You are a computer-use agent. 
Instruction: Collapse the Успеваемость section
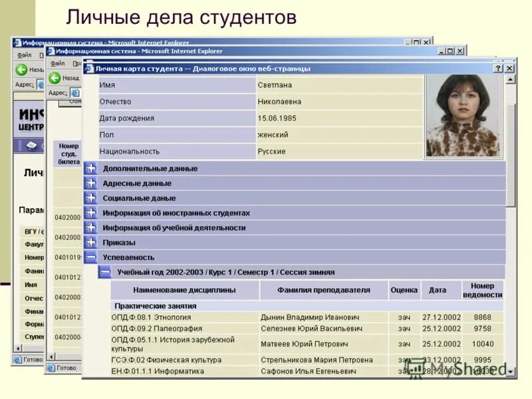point(91,256)
